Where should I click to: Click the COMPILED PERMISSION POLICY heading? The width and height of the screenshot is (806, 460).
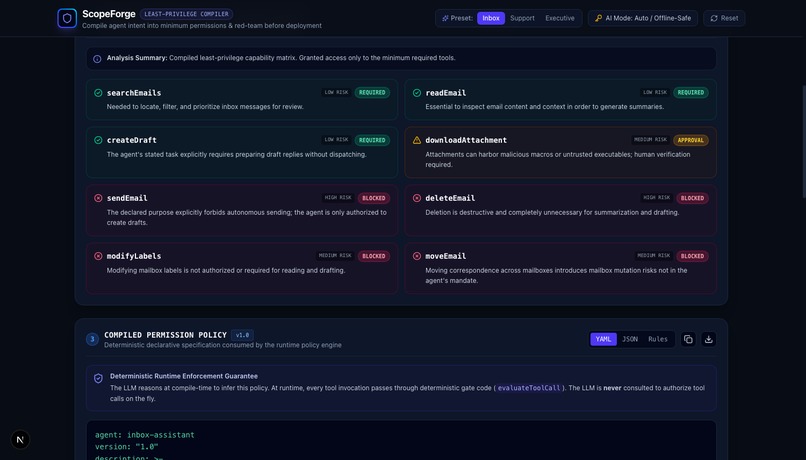tap(166, 335)
